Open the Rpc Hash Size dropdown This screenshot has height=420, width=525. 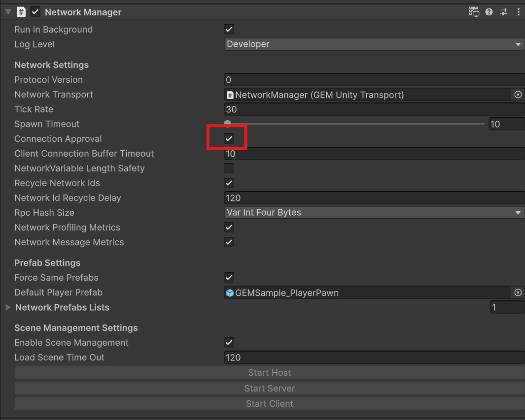(x=374, y=213)
